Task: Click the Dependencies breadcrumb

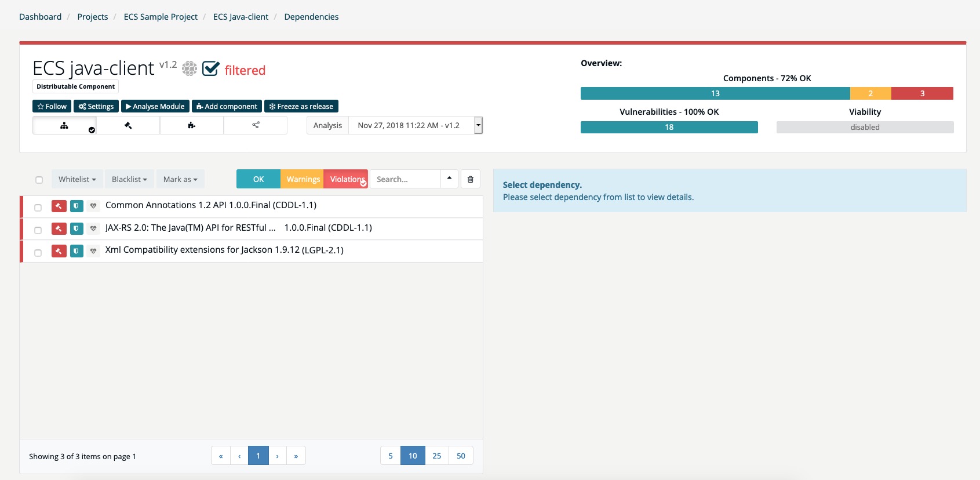Action: (x=311, y=17)
